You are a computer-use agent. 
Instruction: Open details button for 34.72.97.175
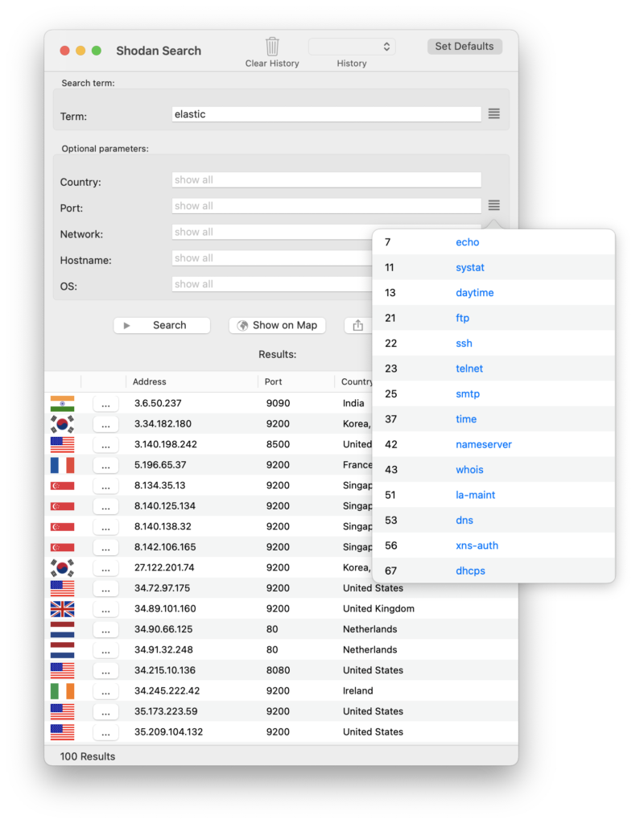click(105, 588)
